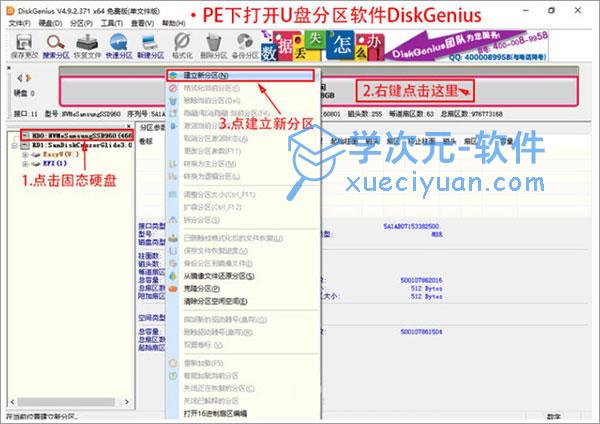Click the DiskGenius app icon in title bar
The height and width of the screenshot is (424, 600).
[x=10, y=11]
